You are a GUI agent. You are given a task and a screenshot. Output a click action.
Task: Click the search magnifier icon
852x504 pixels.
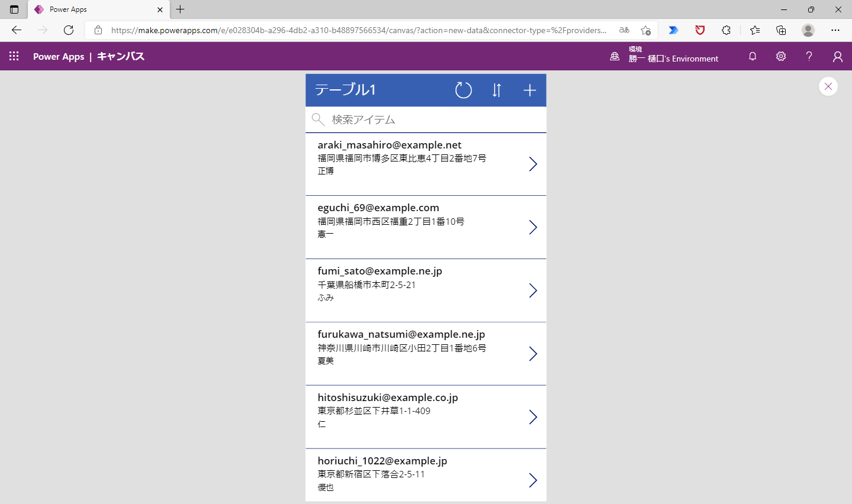pyautogui.click(x=318, y=119)
